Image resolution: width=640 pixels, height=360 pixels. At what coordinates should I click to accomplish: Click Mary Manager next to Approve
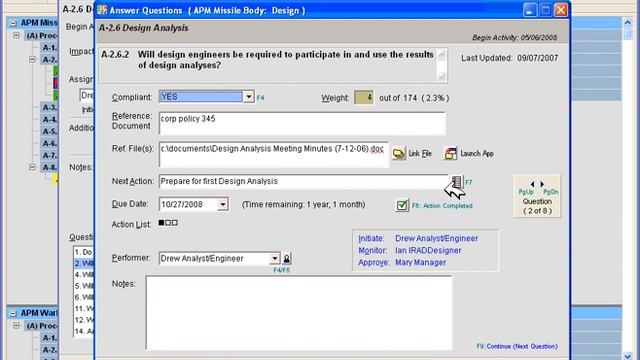[420, 262]
